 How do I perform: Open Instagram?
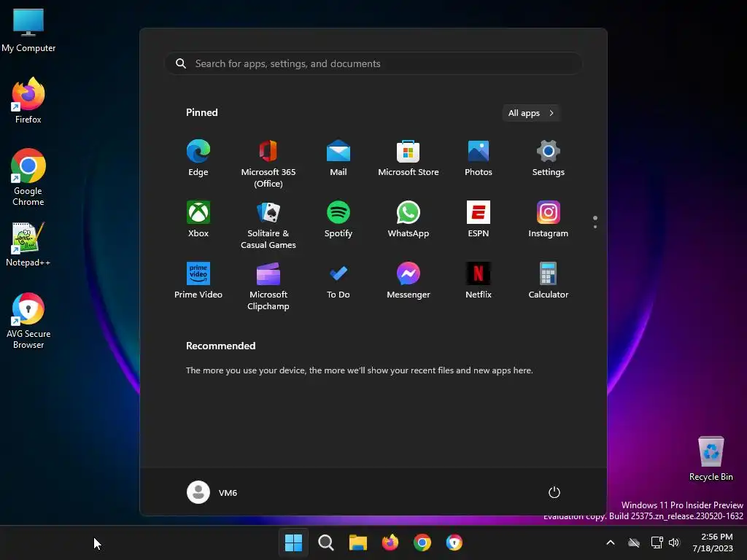[x=549, y=219]
